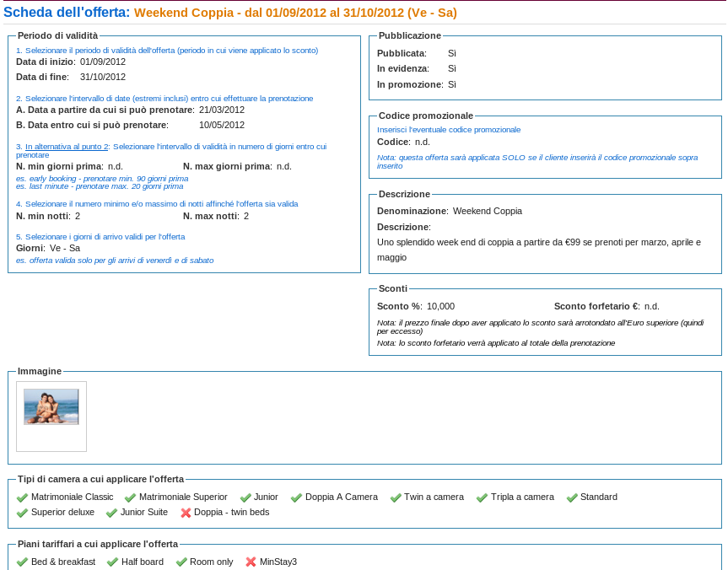Click the green check next to Half board
The height and width of the screenshot is (570, 728).
tap(112, 562)
